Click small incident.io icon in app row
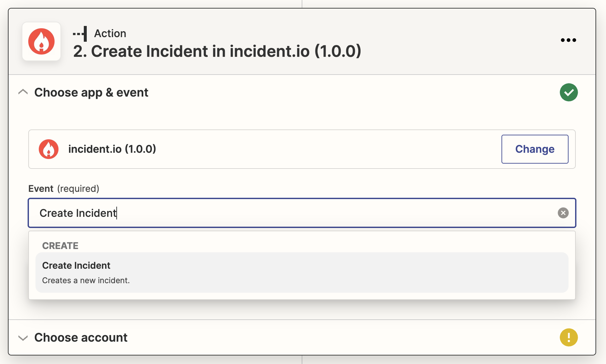This screenshot has width=606, height=364. pyautogui.click(x=49, y=149)
